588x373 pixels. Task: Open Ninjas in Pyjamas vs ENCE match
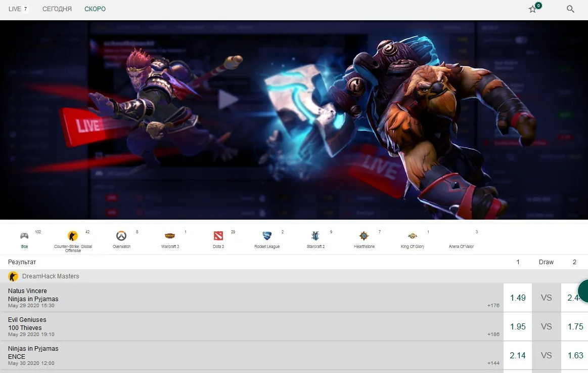pos(251,355)
